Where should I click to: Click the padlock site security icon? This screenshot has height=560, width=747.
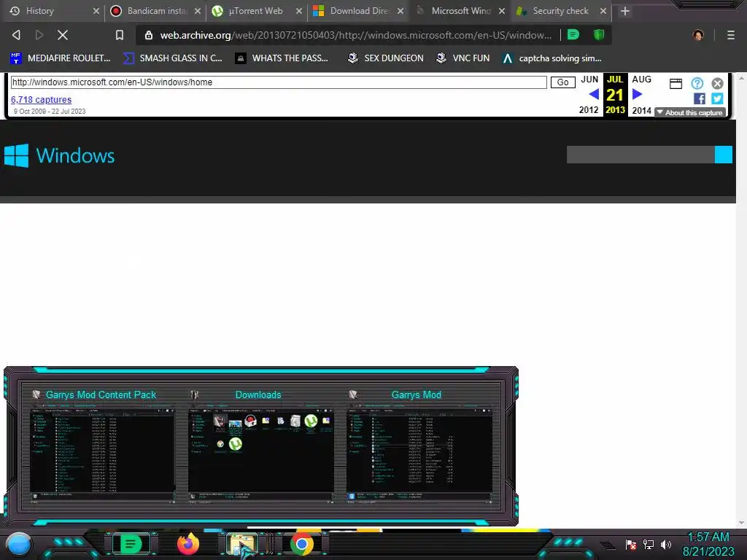pyautogui.click(x=149, y=35)
